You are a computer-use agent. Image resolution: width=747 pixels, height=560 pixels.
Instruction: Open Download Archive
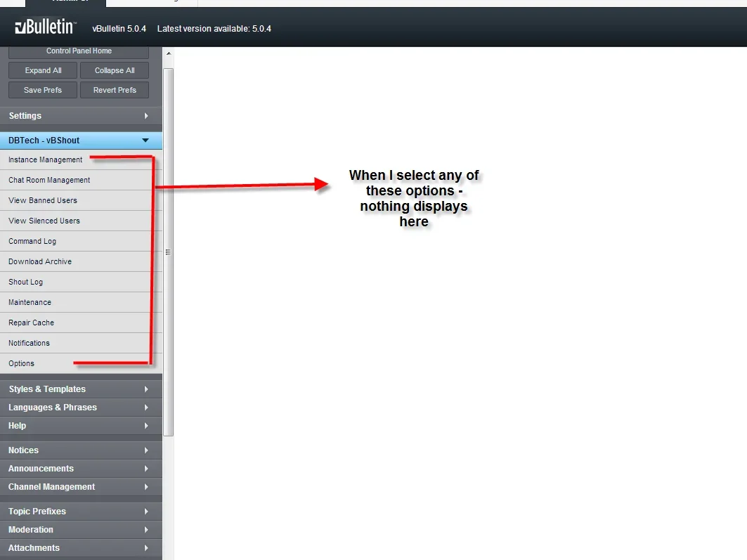tap(81, 262)
